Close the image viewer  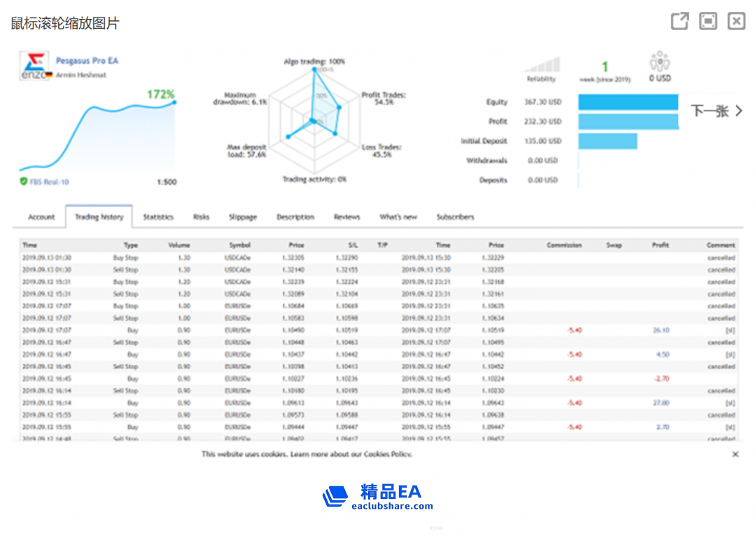pos(736,21)
